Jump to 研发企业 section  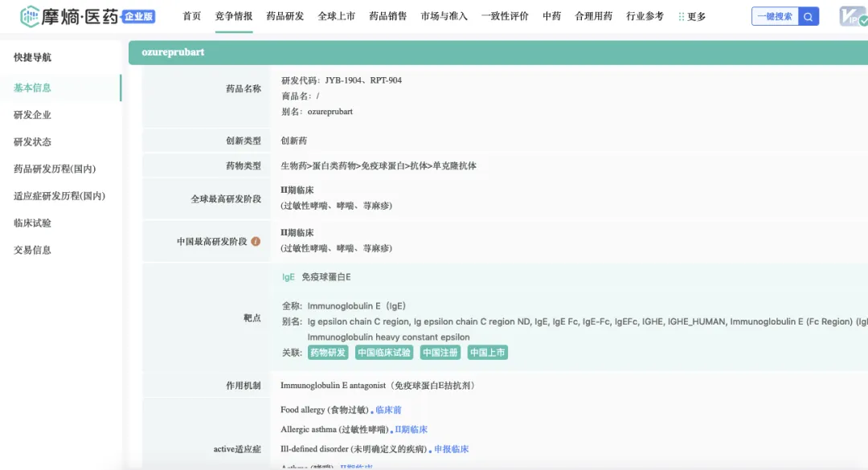coord(32,115)
